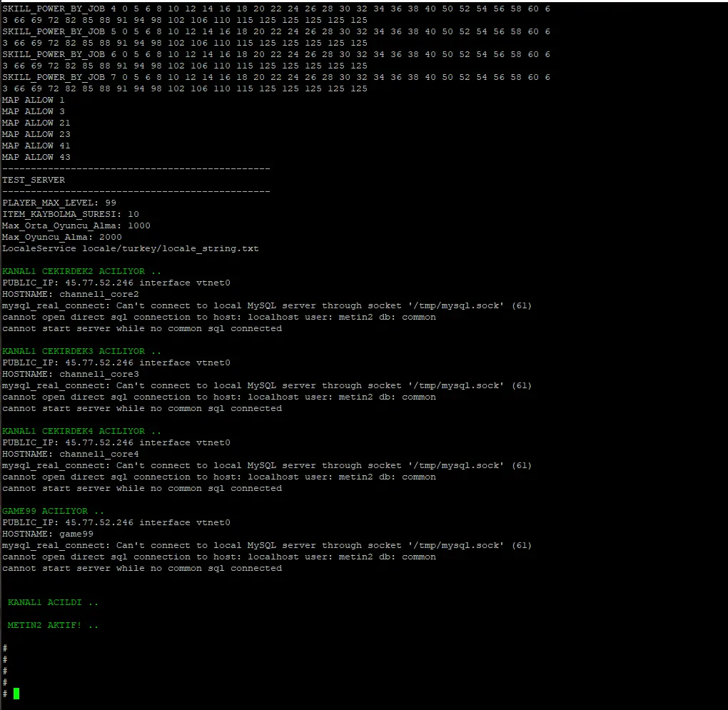
Task: Click green 'KANAL1 CEKIRDEK2 ACILIYOR ..' heading
Action: (x=81, y=271)
